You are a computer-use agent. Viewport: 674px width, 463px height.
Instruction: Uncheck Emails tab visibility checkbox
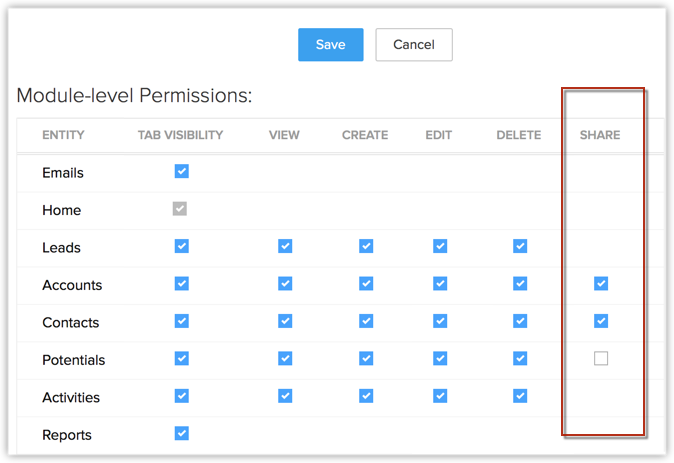(181, 172)
